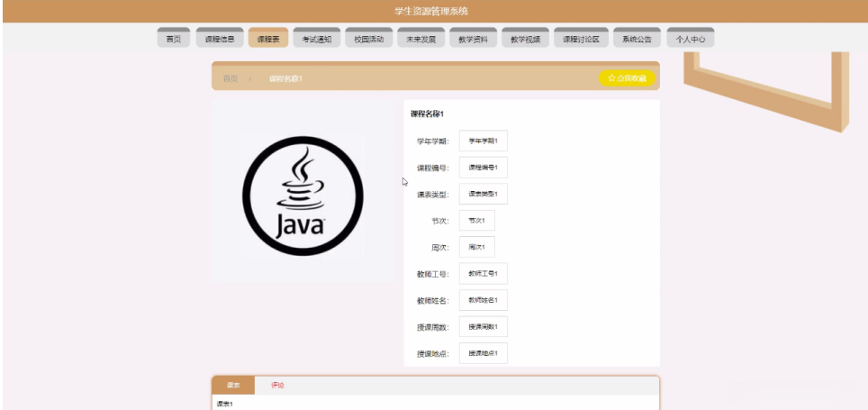Click the 课程编号1 value box
This screenshot has width=868, height=410.
[x=484, y=168]
